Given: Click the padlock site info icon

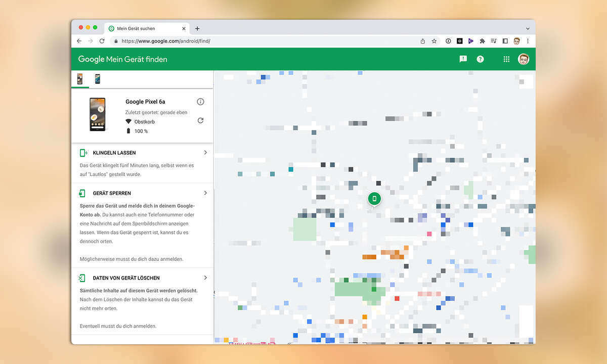Looking at the screenshot, I should click(x=116, y=41).
